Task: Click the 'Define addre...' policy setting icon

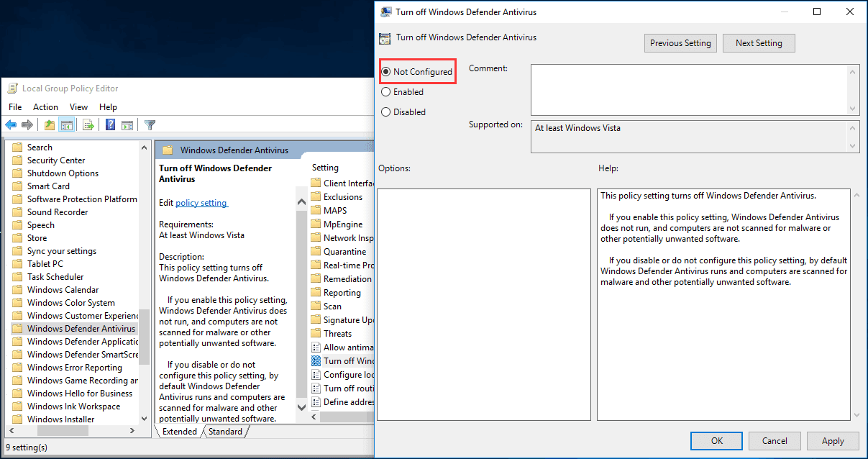Action: [x=316, y=402]
